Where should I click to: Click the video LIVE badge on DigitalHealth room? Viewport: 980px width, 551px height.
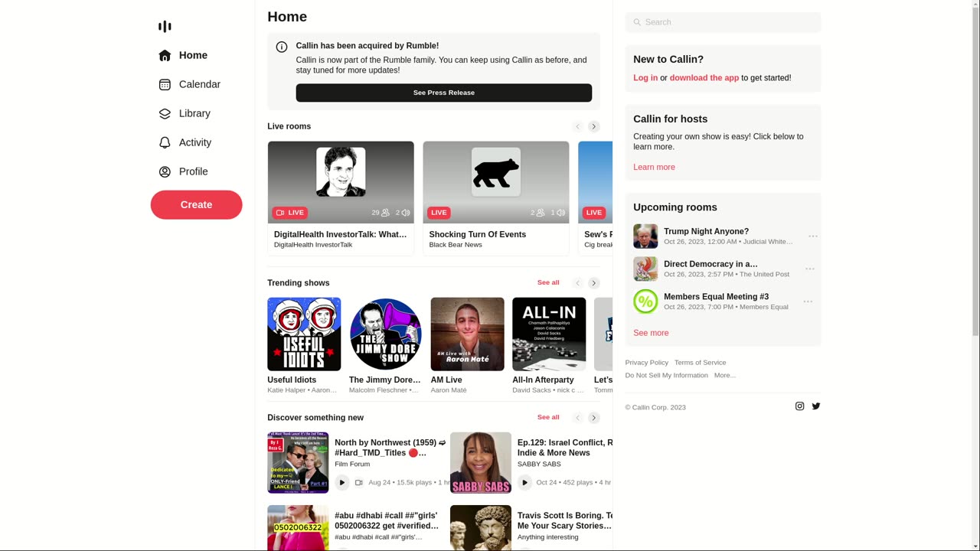tap(290, 213)
